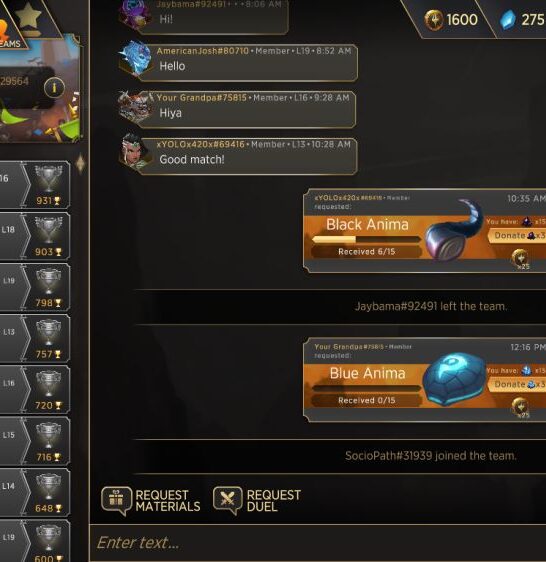Select xYOLOx420x's avatar next to Good match
This screenshot has height=562, width=546.
click(x=134, y=152)
